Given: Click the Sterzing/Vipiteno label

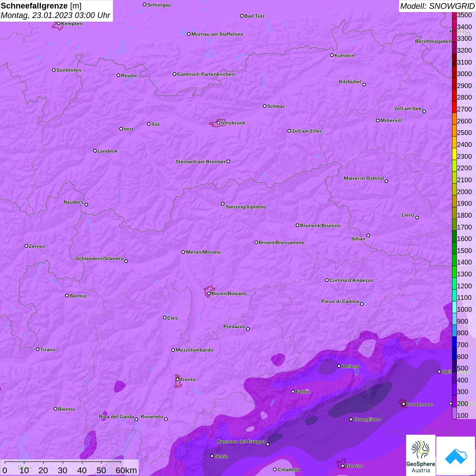Looking at the screenshot, I should (x=246, y=207).
